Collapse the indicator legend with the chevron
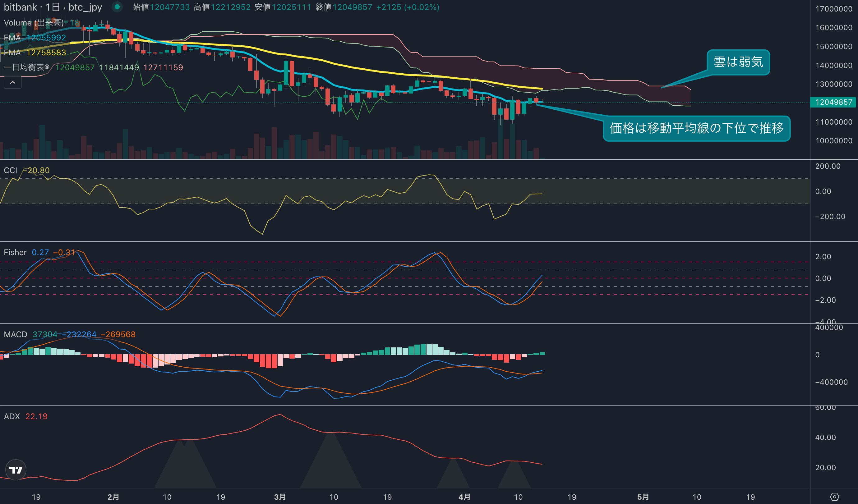This screenshot has height=504, width=858. [13, 82]
